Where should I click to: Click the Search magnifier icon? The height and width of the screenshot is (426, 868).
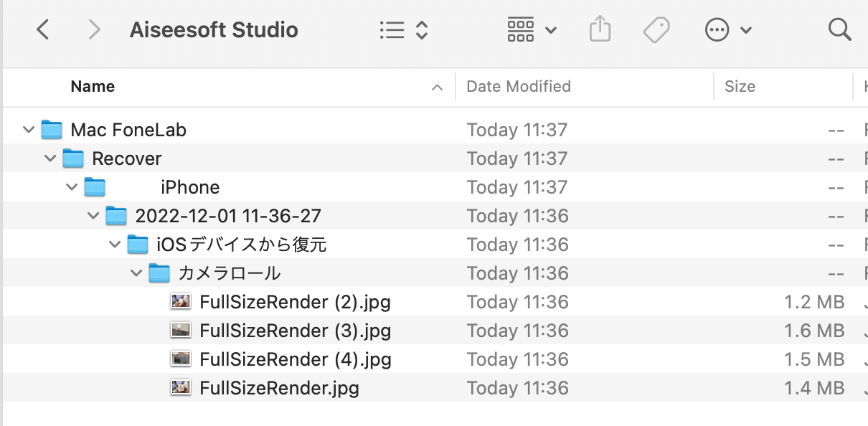[x=839, y=29]
